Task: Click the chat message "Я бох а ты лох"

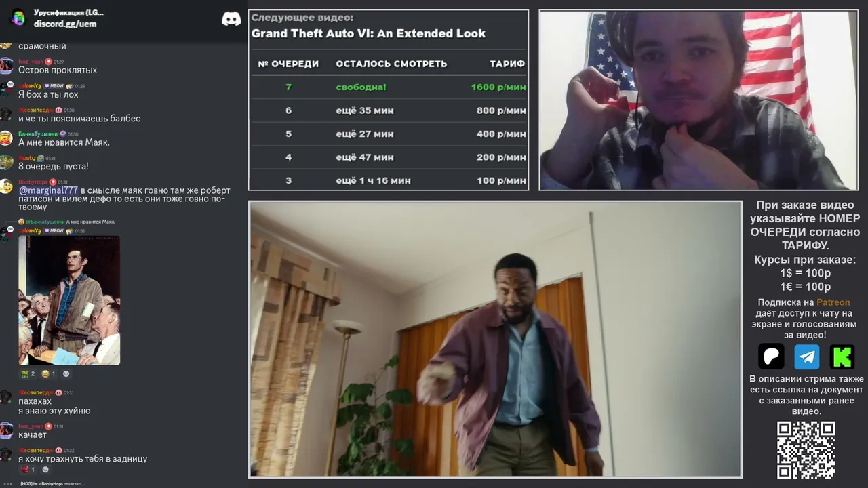Action: (48, 94)
